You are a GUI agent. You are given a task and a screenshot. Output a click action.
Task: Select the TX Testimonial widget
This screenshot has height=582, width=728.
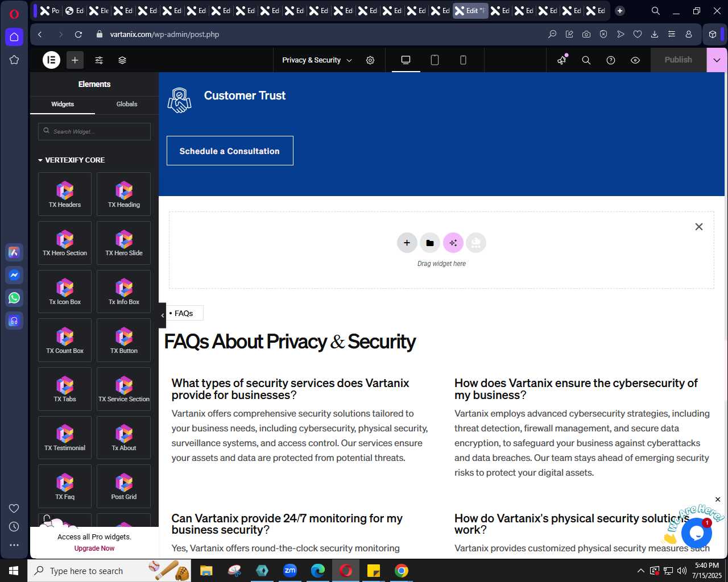point(65,438)
